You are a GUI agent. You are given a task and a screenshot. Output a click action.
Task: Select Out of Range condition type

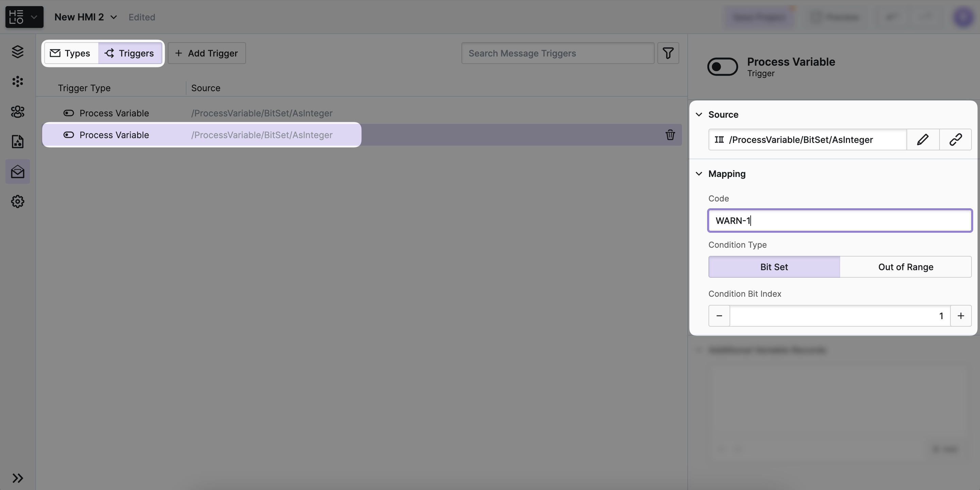point(905,267)
